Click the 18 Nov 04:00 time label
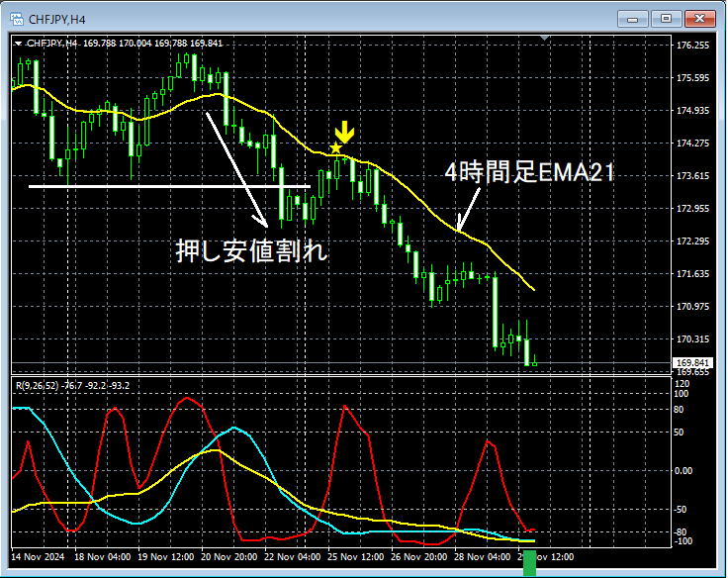 click(103, 556)
